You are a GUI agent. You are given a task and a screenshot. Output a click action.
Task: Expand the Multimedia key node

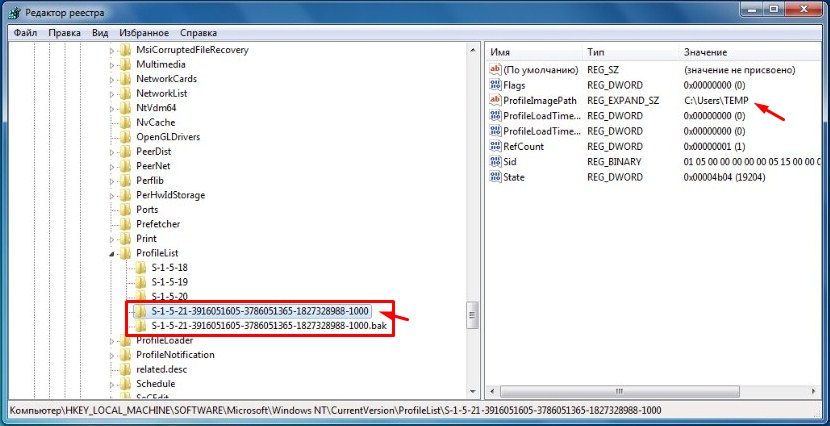pyautogui.click(x=112, y=65)
